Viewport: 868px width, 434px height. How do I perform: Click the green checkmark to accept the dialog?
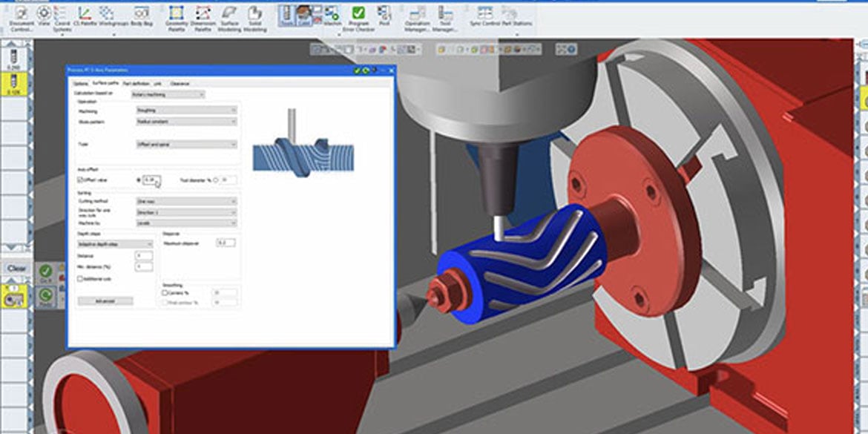coord(357,70)
